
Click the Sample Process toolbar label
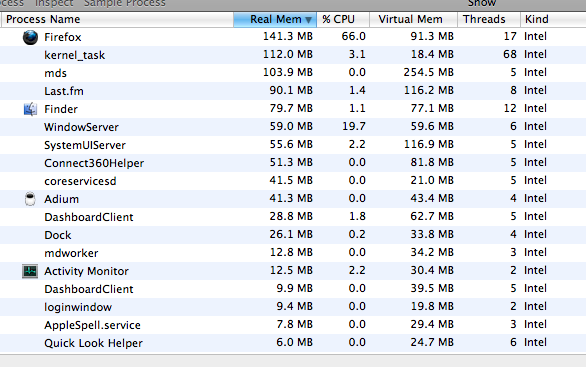click(124, 3)
